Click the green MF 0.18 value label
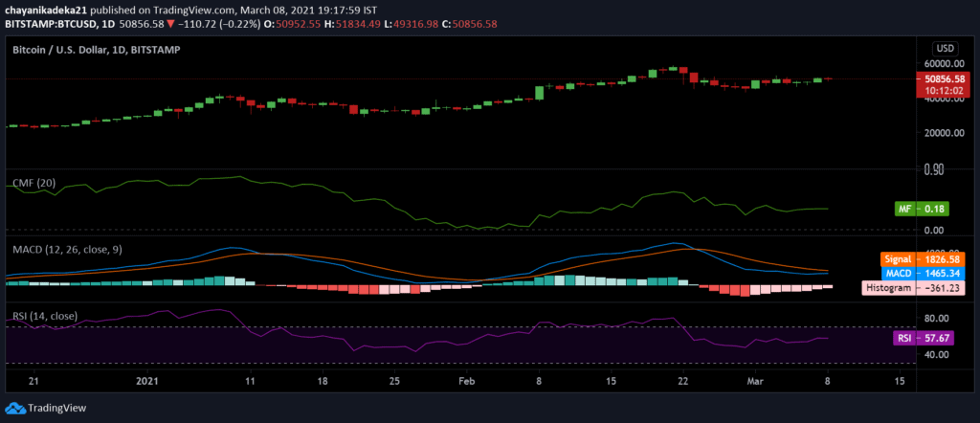Image resolution: width=980 pixels, height=423 pixels. [922, 210]
